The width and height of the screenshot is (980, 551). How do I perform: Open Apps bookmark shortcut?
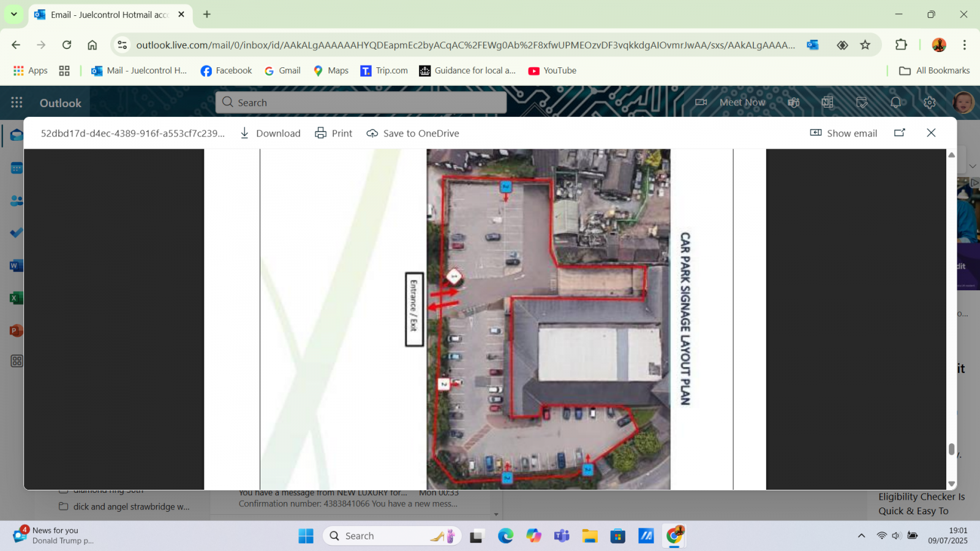pyautogui.click(x=31, y=70)
